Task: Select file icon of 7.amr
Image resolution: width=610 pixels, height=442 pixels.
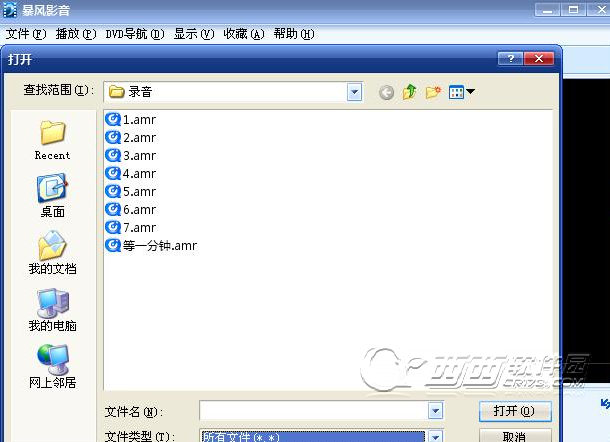Action: [x=113, y=227]
